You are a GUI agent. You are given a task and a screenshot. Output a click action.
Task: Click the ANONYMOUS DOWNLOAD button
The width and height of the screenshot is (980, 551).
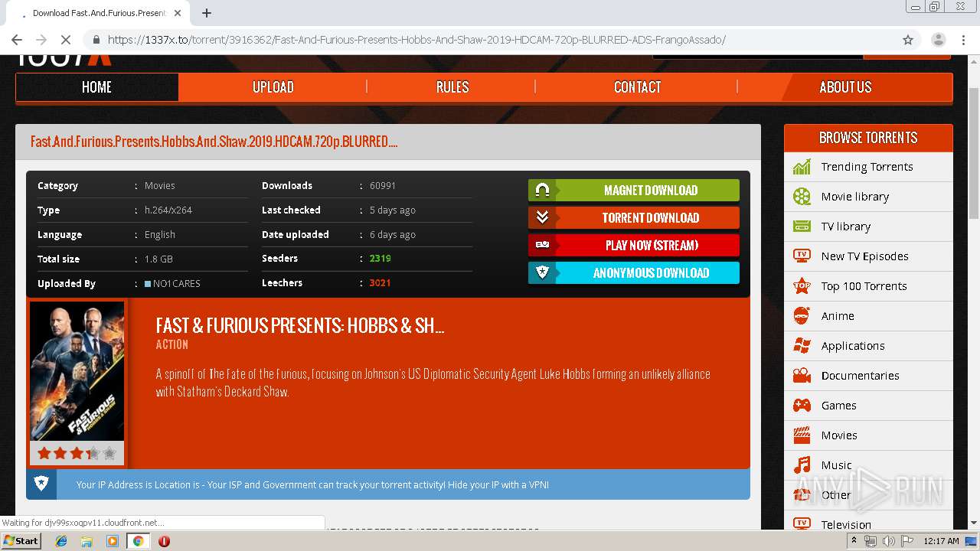(634, 272)
